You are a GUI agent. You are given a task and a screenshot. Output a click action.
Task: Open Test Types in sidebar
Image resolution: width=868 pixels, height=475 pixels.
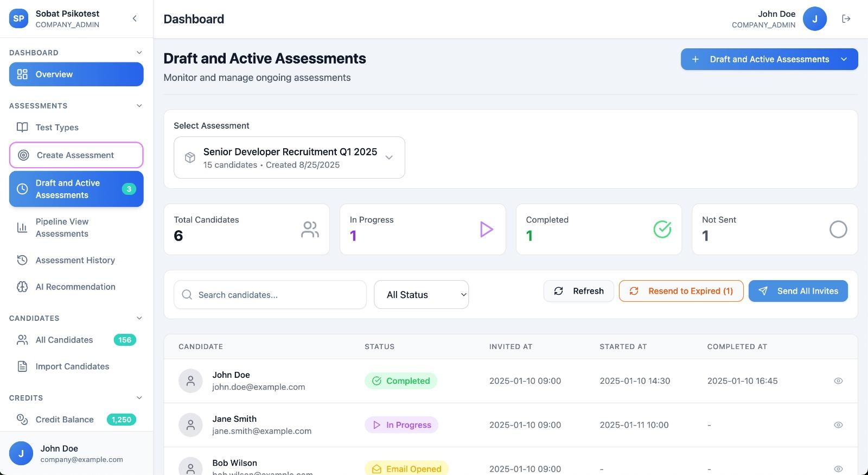[57, 128]
